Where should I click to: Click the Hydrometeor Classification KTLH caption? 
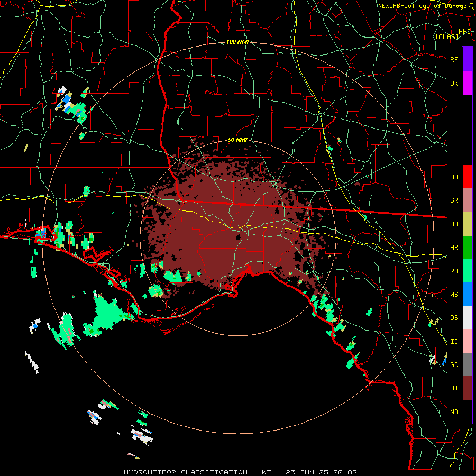240,472
